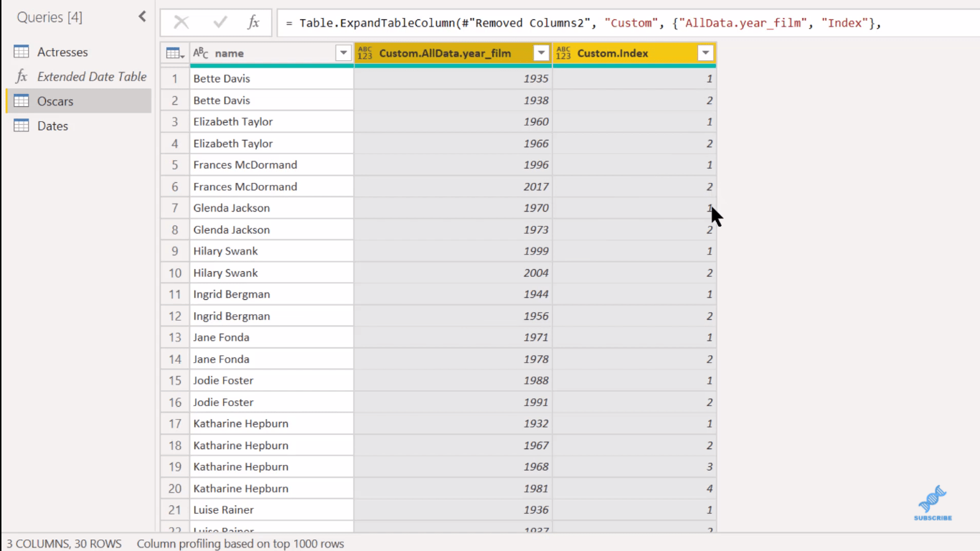
Task: Select row number 1
Action: [175, 78]
